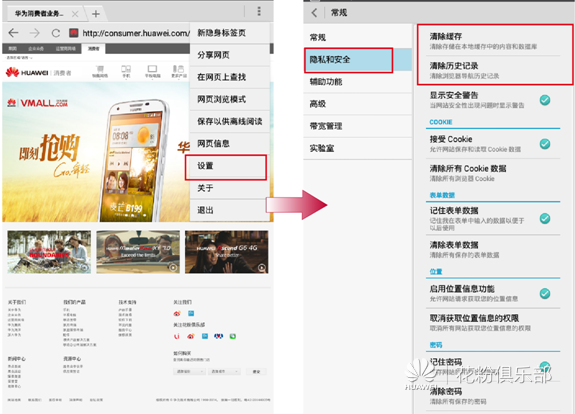This screenshot has height=414, width=575.
Task: Tap 清除表单数据 option
Action: (x=493, y=249)
